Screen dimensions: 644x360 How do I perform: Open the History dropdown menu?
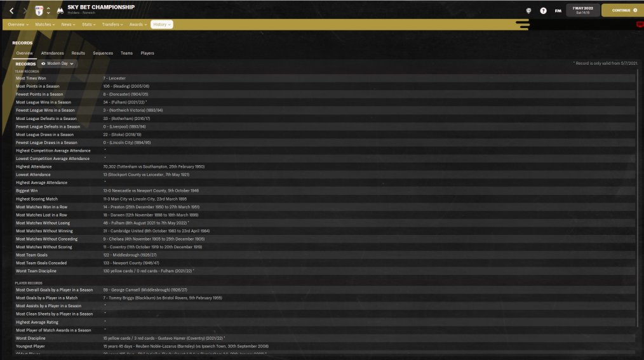tap(162, 25)
